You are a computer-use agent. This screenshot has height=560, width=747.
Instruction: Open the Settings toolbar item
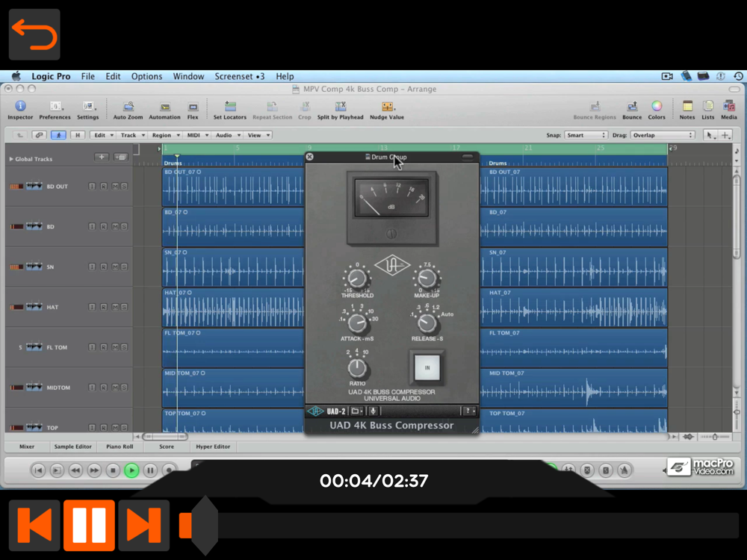pyautogui.click(x=88, y=110)
